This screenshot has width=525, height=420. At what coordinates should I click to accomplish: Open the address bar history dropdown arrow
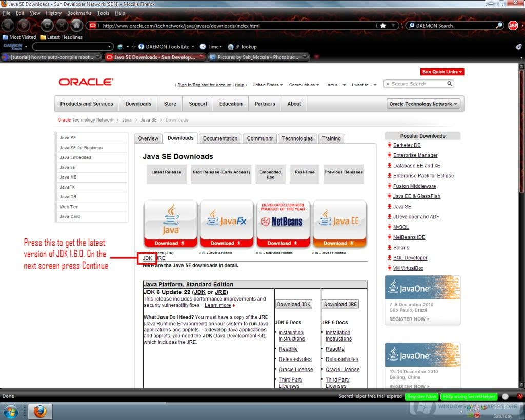[394, 26]
